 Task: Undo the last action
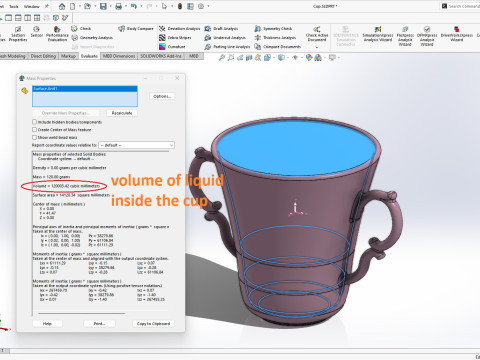click(x=134, y=6)
